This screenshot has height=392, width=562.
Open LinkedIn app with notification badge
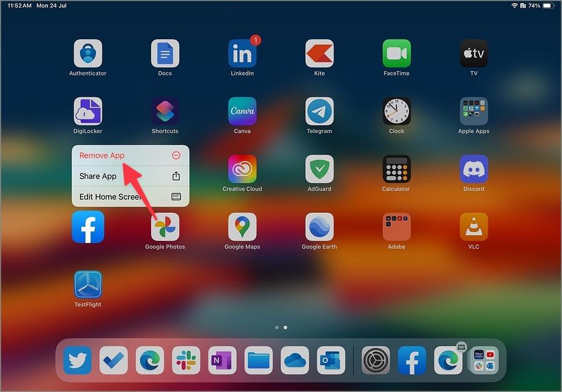coord(242,54)
